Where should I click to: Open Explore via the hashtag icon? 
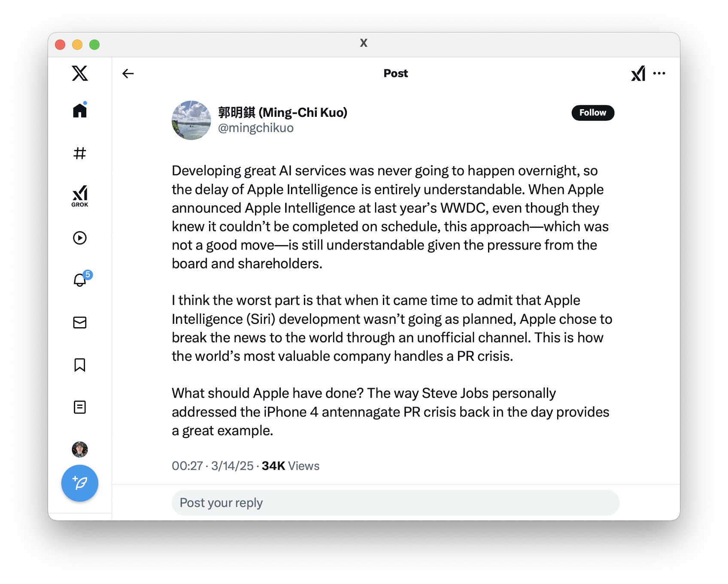(80, 153)
